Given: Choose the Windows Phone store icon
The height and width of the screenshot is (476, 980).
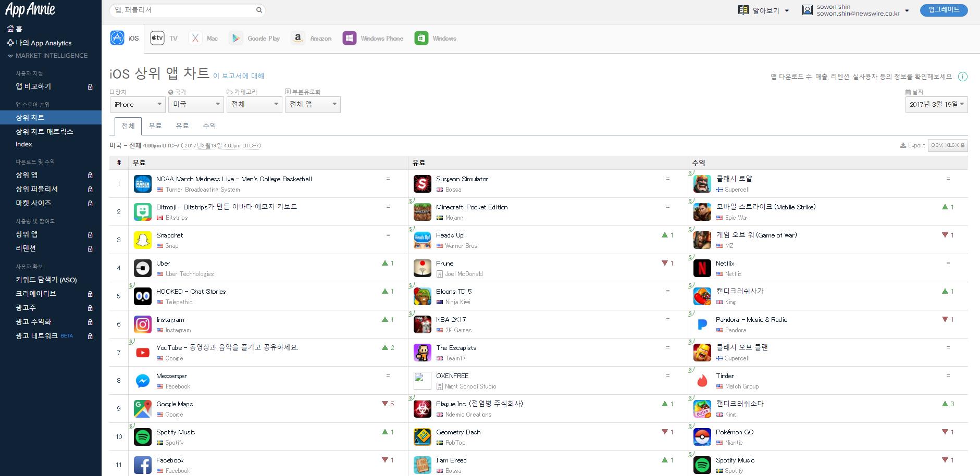Looking at the screenshot, I should tap(349, 38).
